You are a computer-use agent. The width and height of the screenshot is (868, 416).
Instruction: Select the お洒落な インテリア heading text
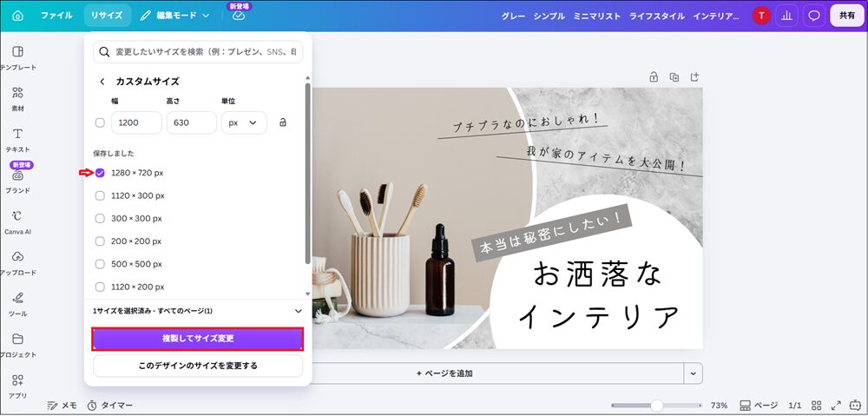point(597,296)
